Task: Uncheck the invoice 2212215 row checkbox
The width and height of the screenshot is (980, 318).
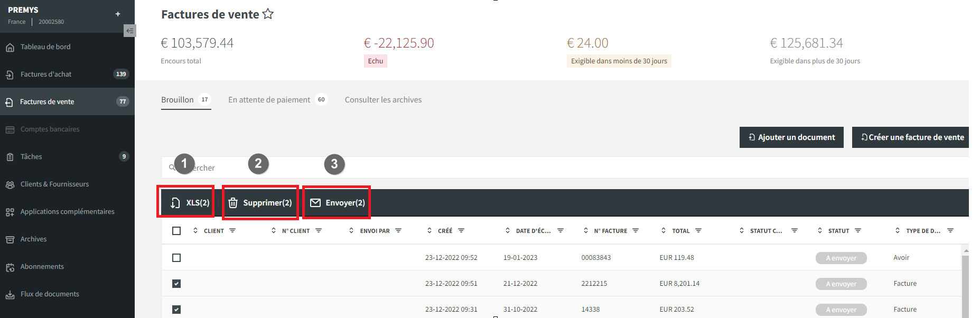Action: pos(176,284)
